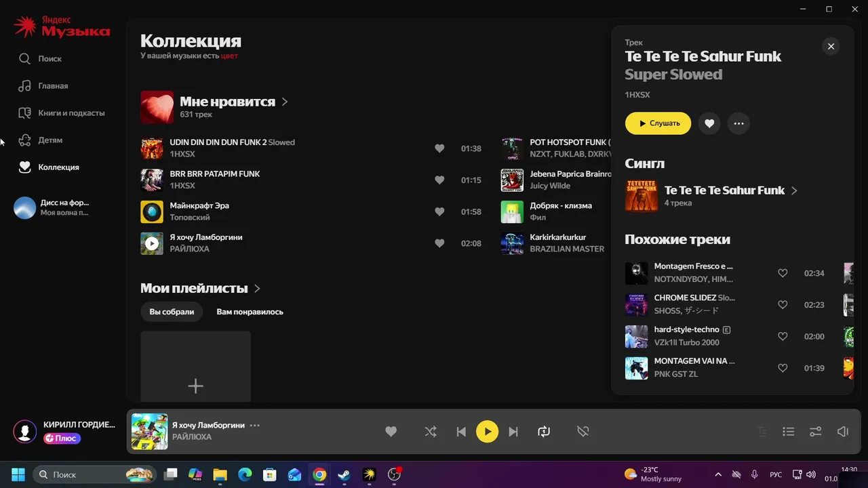Open three-dots menu in track panel
The width and height of the screenshot is (868, 488).
(x=738, y=123)
